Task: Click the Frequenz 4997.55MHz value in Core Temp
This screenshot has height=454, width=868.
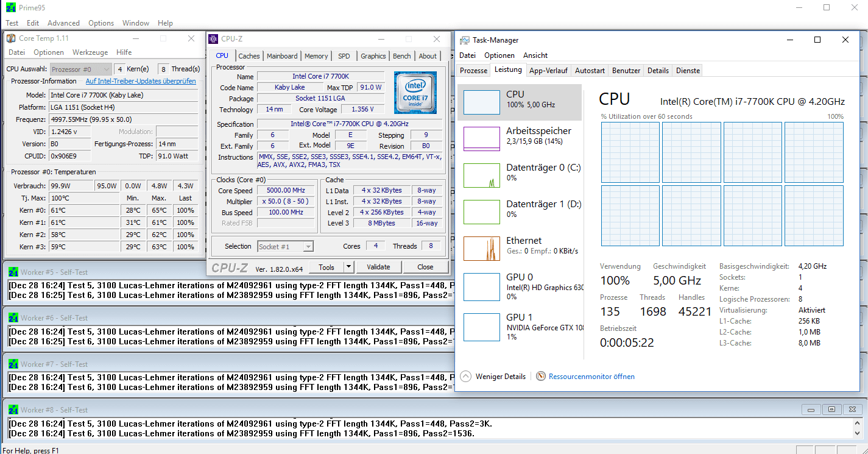Action: click(x=123, y=119)
